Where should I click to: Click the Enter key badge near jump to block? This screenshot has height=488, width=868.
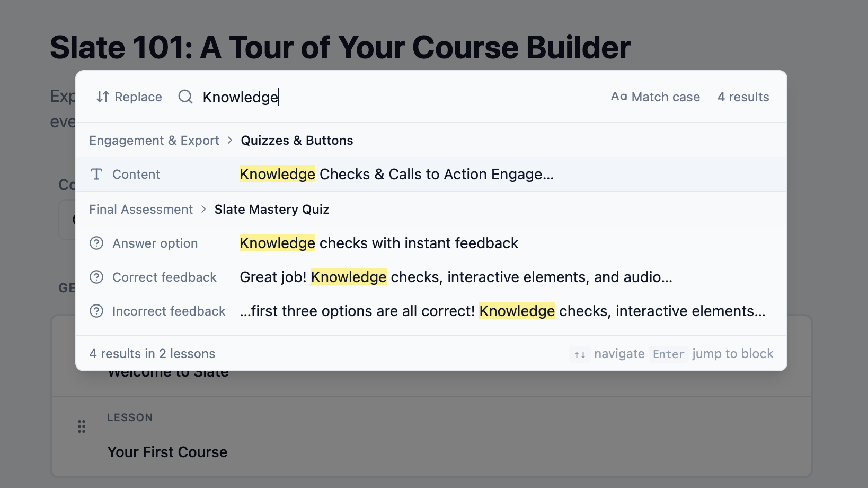pyautogui.click(x=668, y=354)
